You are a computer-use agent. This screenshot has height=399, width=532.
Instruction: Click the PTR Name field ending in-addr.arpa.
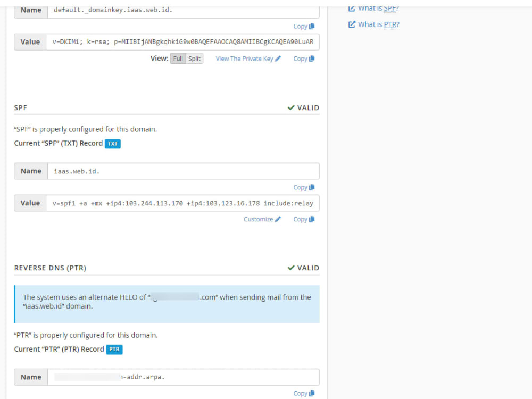(x=183, y=377)
